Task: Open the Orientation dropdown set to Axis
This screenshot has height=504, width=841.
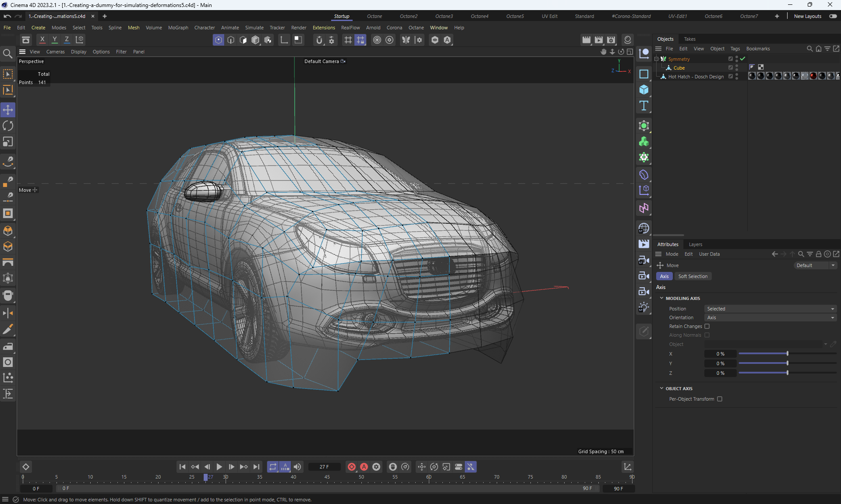Action: click(x=770, y=317)
